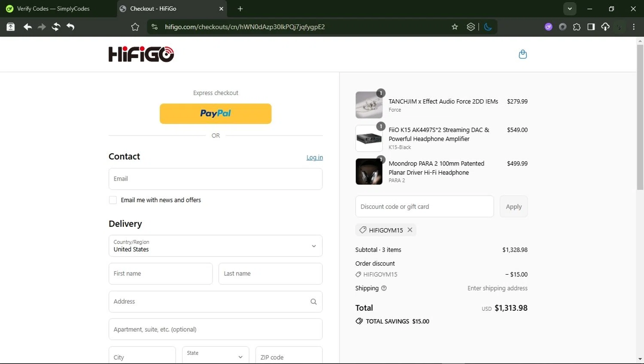The width and height of the screenshot is (644, 364).
Task: Click the Apartment, suite, etc. field
Action: [216, 330]
